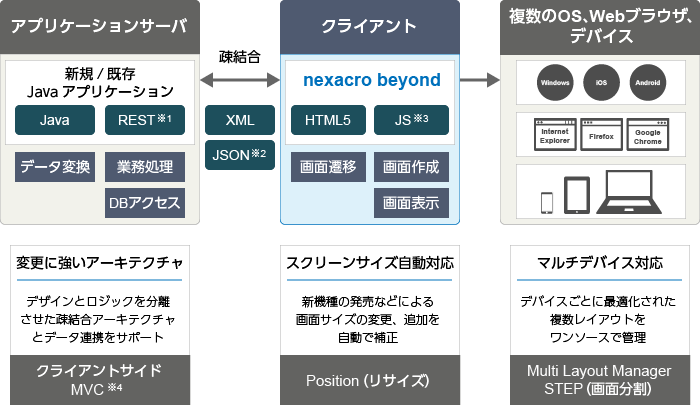The height and width of the screenshot is (405, 700).
Task: Click the クライアント header
Action: pyautogui.click(x=370, y=27)
